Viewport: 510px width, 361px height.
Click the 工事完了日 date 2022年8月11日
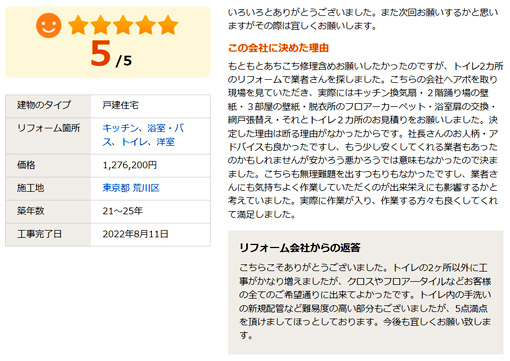coord(135,234)
